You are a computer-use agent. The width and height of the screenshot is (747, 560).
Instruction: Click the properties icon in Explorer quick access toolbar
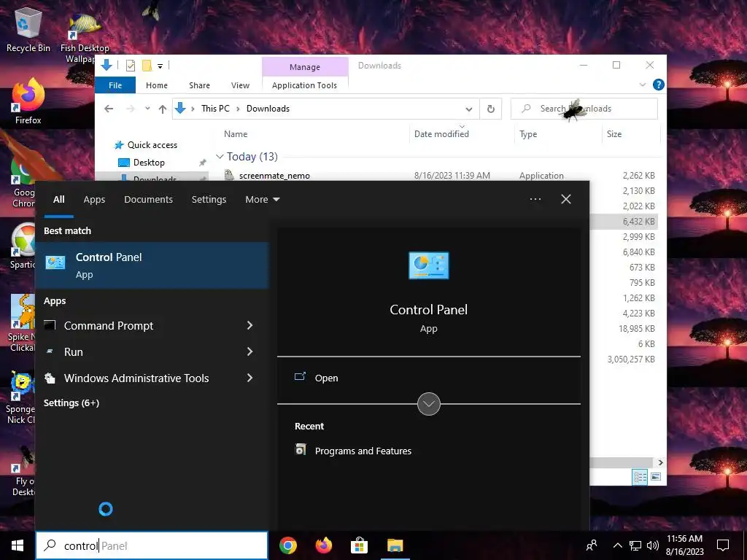(x=130, y=66)
